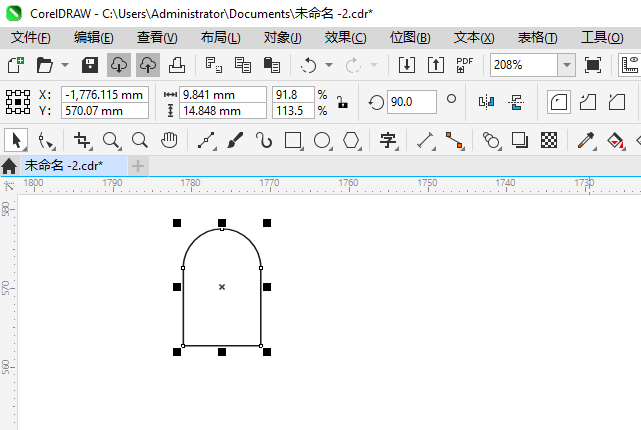Click the Save floppy disk icon
This screenshot has width=641, height=430.
pos(89,65)
